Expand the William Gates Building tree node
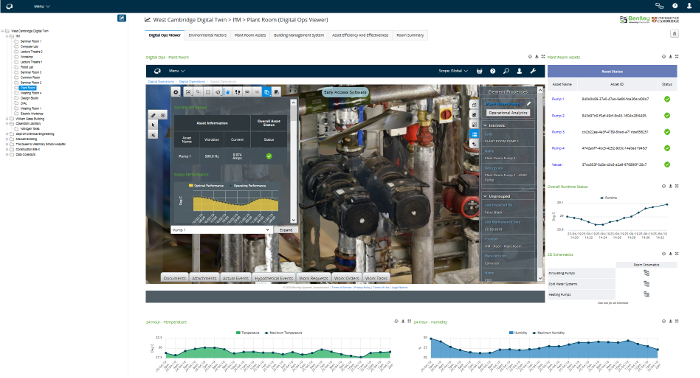Screen dimensions: 700x378 (7, 119)
